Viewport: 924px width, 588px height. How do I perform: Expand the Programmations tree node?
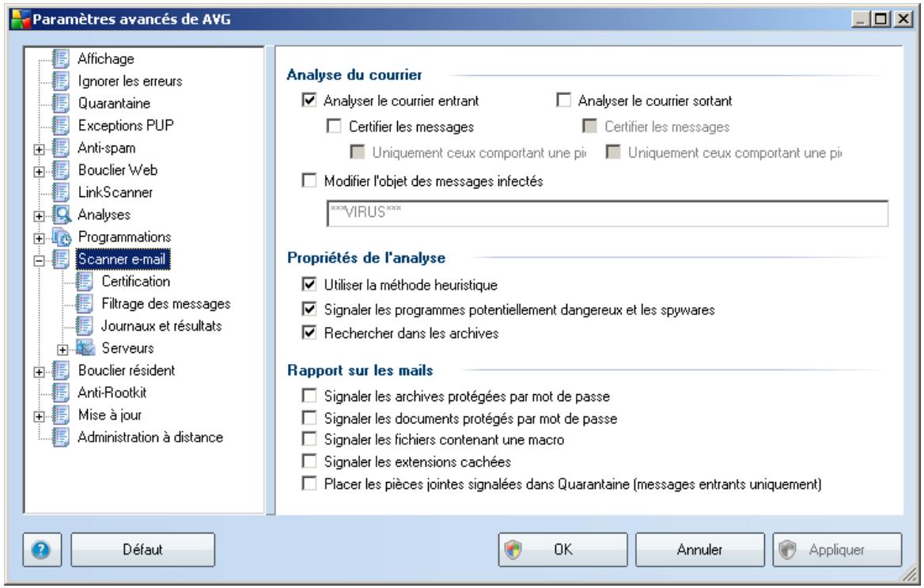pyautogui.click(x=39, y=239)
